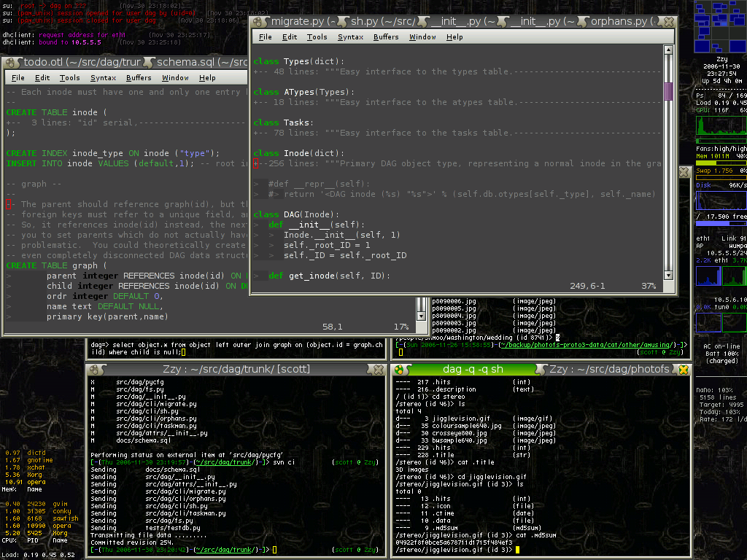Open Help menu in the migrate.py window

click(454, 37)
